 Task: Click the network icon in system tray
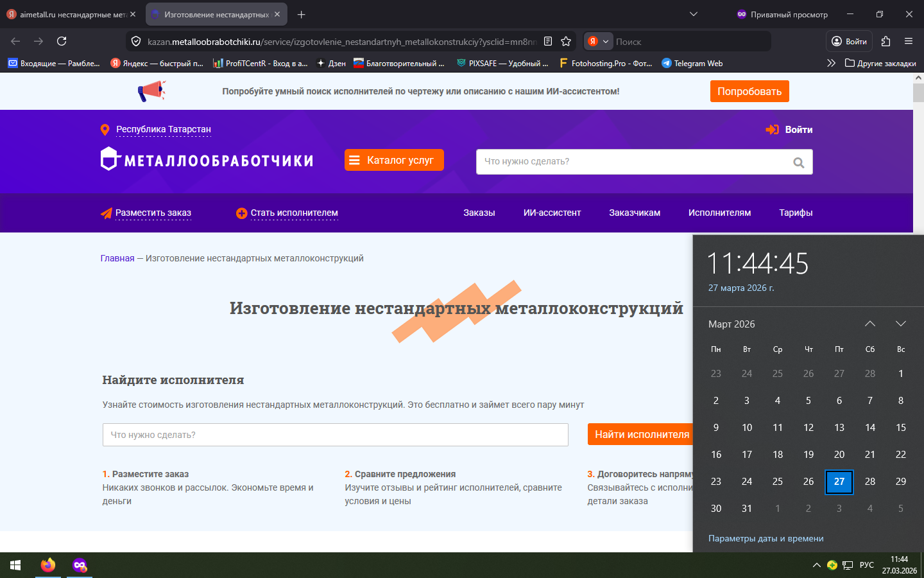[x=848, y=565]
